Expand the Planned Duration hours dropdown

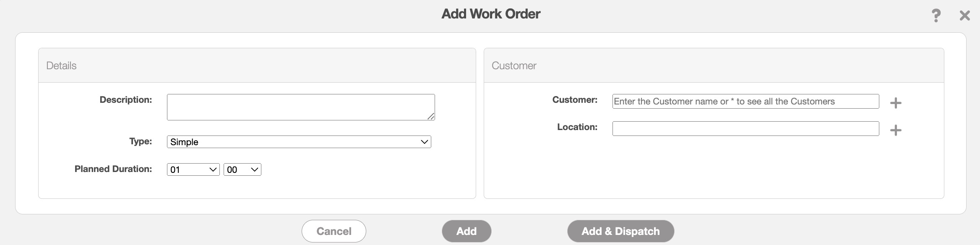click(x=193, y=169)
